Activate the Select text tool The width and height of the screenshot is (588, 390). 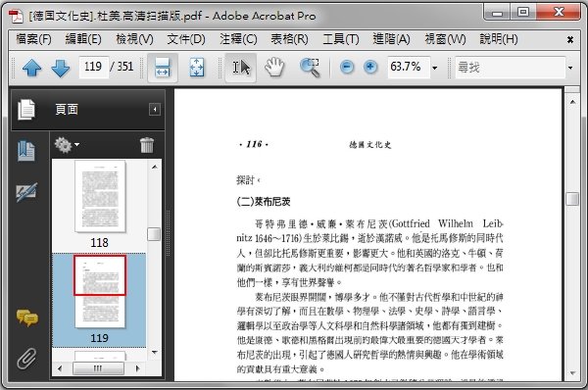[x=241, y=68]
